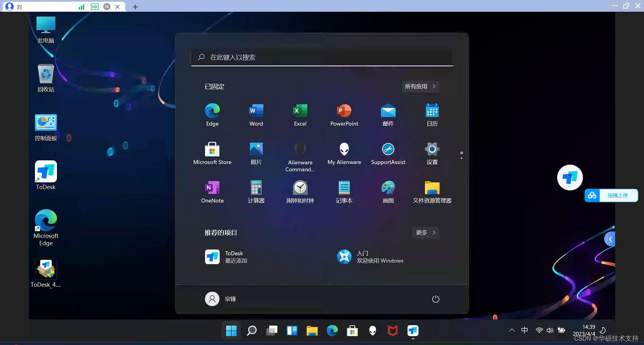Click floating ToDesk circle button
Screen dimensions: 644x345
[570, 177]
